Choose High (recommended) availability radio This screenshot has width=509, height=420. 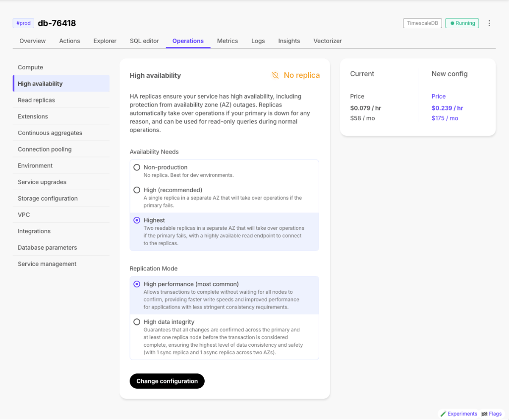click(x=137, y=190)
